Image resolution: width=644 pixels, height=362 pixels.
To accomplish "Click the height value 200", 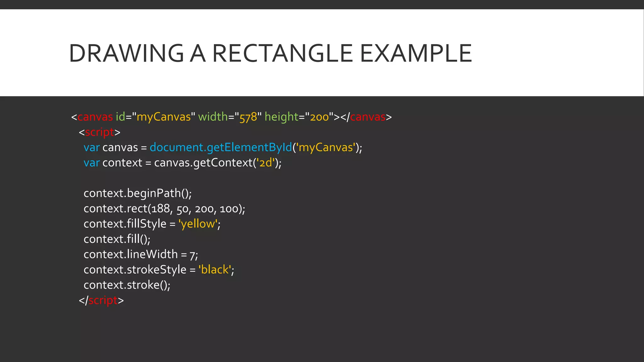I will coord(319,117).
